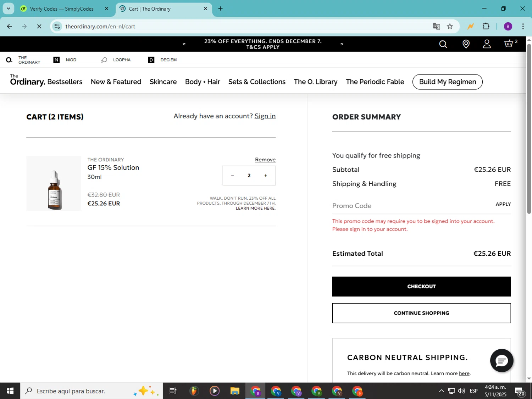Click the Sign in link

coord(265,116)
